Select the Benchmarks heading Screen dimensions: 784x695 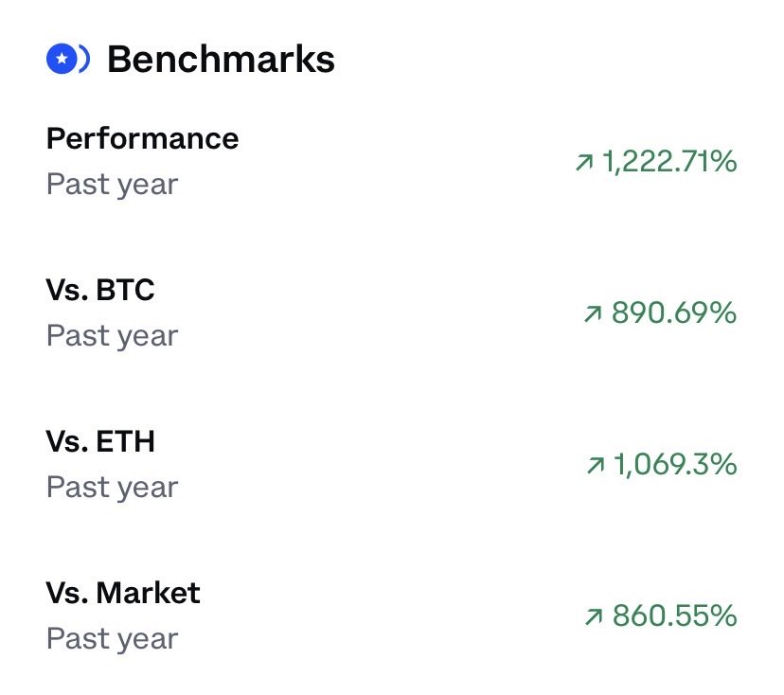click(x=221, y=60)
